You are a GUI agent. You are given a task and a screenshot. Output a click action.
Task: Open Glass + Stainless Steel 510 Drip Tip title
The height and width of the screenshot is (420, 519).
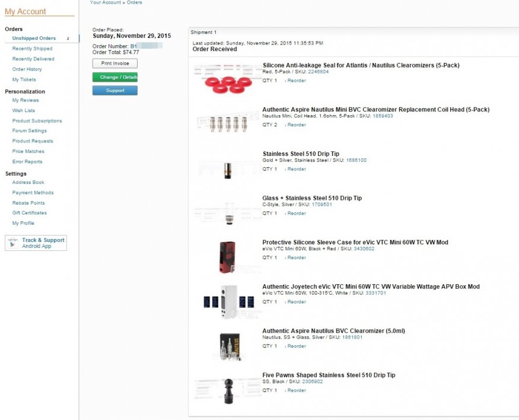(312, 198)
